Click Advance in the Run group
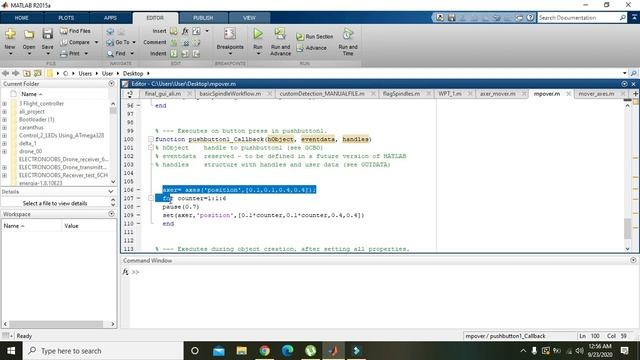This screenshot has height=360, width=640. click(x=312, y=48)
